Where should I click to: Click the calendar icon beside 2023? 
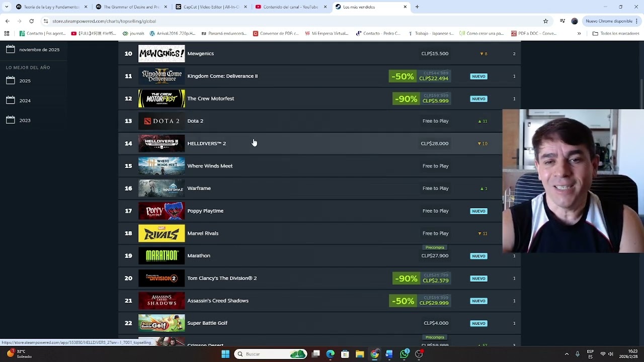pyautogui.click(x=11, y=120)
